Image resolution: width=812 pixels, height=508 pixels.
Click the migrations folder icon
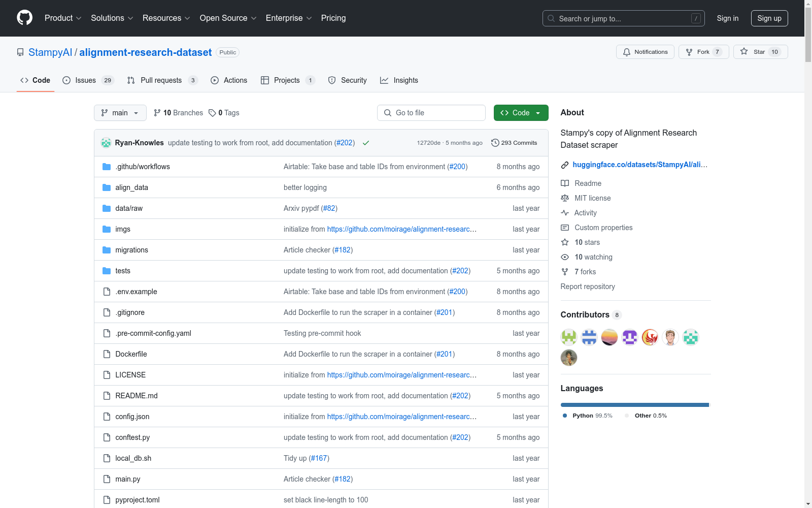coord(107,250)
